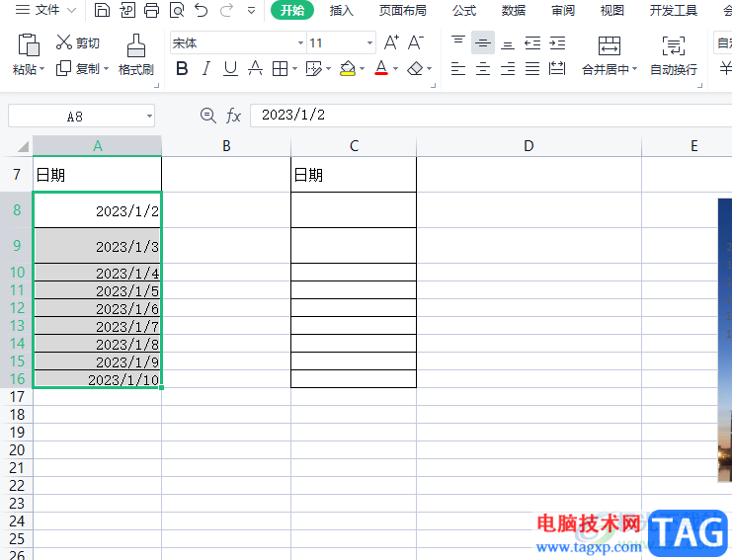Click the select-all corner triangle
This screenshot has height=560, width=732.
click(x=23, y=147)
